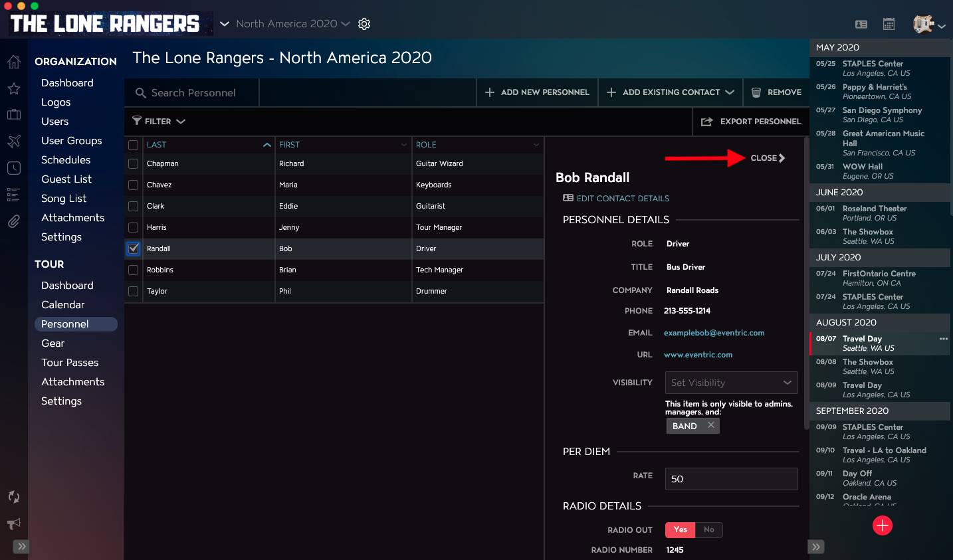This screenshot has width=953, height=560.
Task: Check the Chavez row checkbox
Action: pyautogui.click(x=134, y=185)
